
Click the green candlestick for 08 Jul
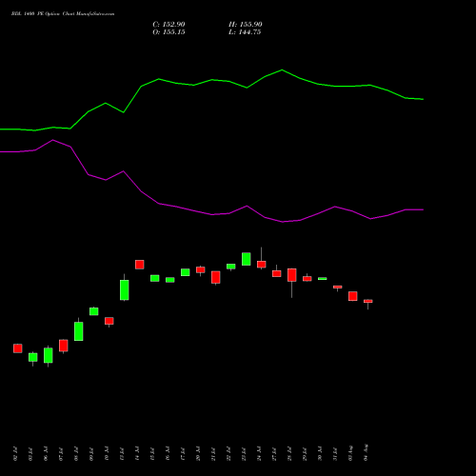pos(79,331)
